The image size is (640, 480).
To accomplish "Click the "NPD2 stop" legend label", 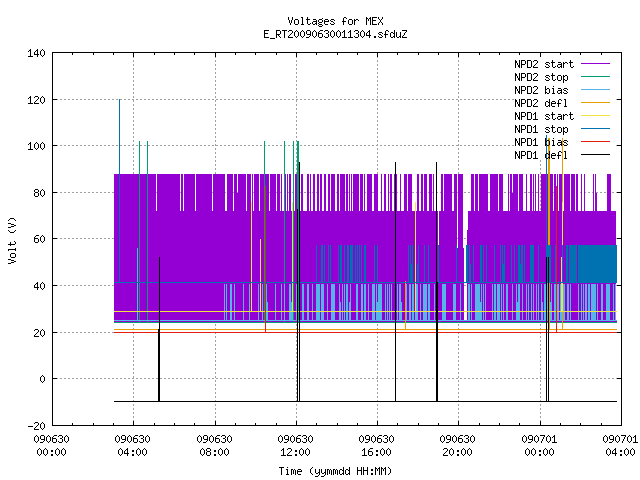I will click(541, 77).
